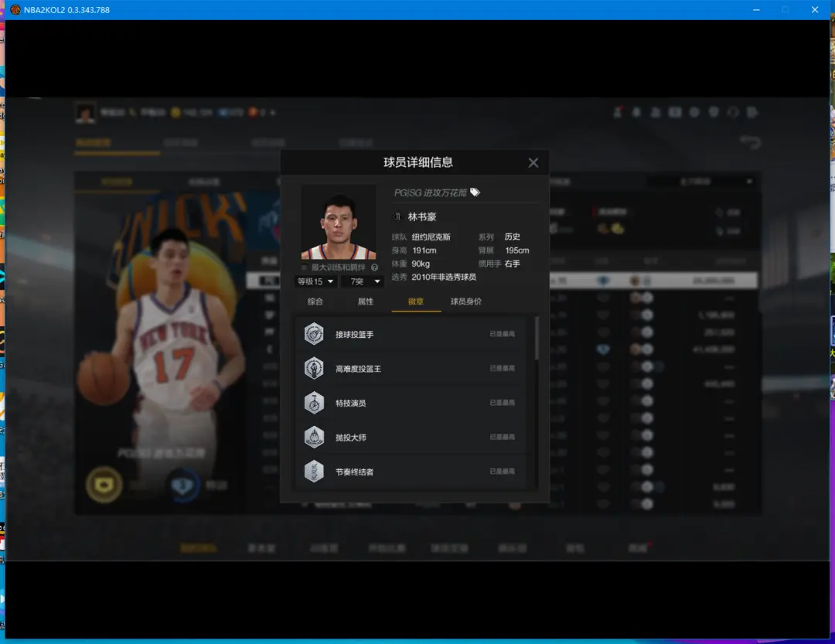The height and width of the screenshot is (644, 835).
Task: Click the 抛投大师 badge icon
Action: pyautogui.click(x=314, y=438)
